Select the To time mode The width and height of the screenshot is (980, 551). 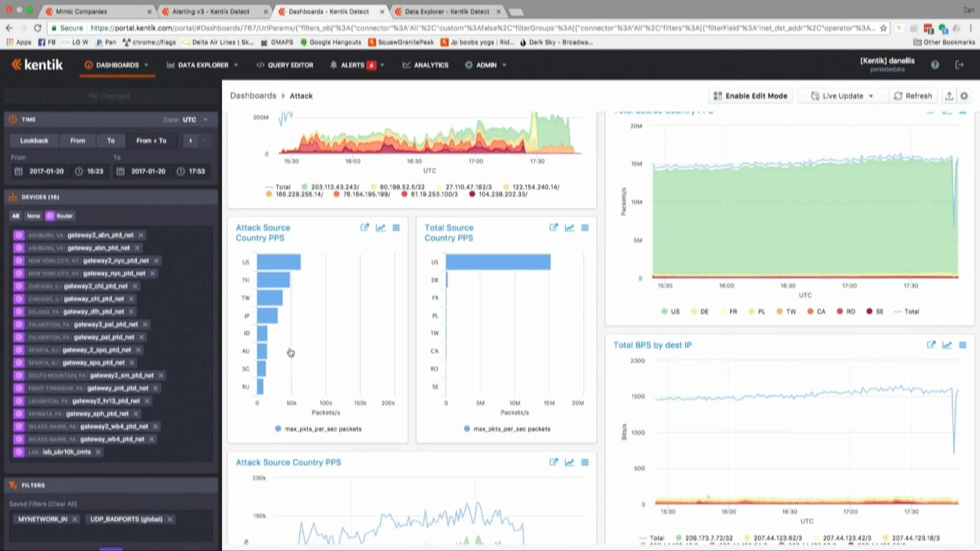pyautogui.click(x=111, y=141)
